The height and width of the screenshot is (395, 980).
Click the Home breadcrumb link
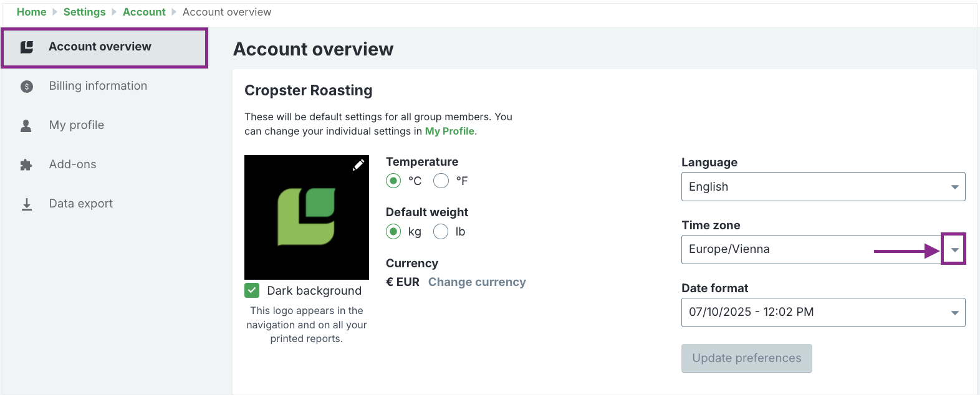(x=32, y=12)
